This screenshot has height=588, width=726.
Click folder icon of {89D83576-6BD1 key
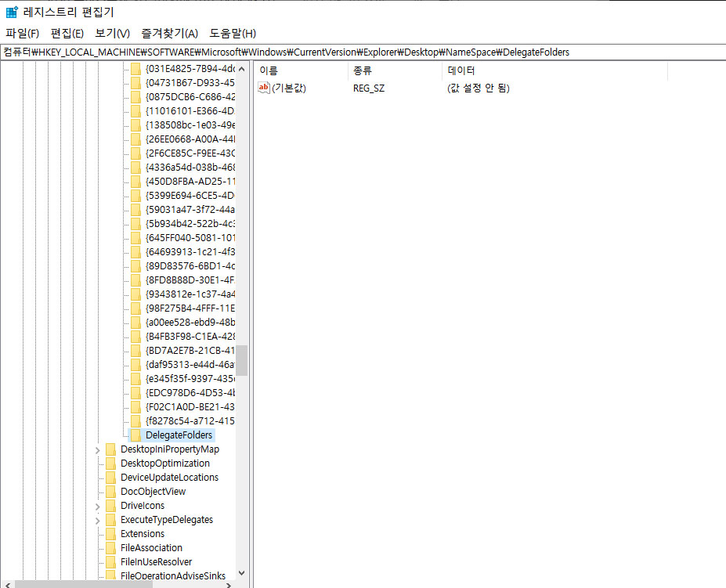coord(135,265)
